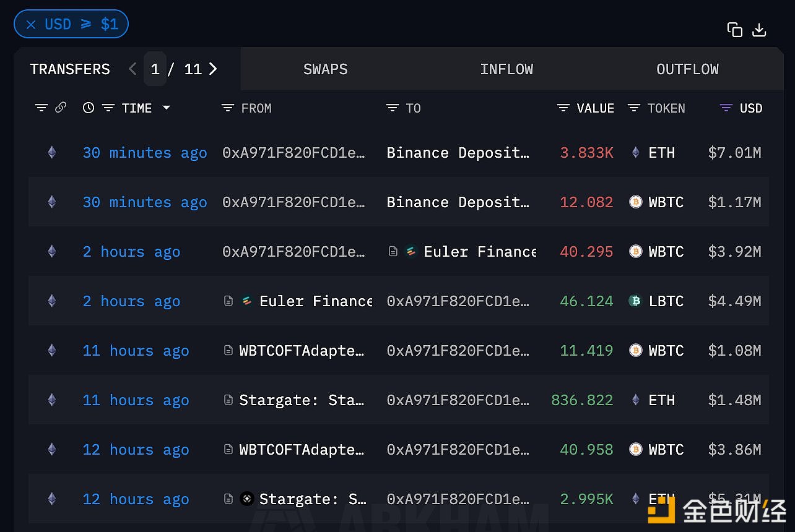The width and height of the screenshot is (795, 532).
Task: Open '11 hours ago' link for 836.822 ETH
Action: pos(136,400)
